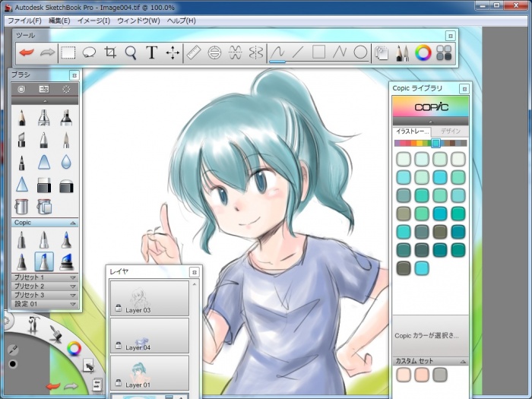Enable the Ellipse guide tool

[214, 53]
